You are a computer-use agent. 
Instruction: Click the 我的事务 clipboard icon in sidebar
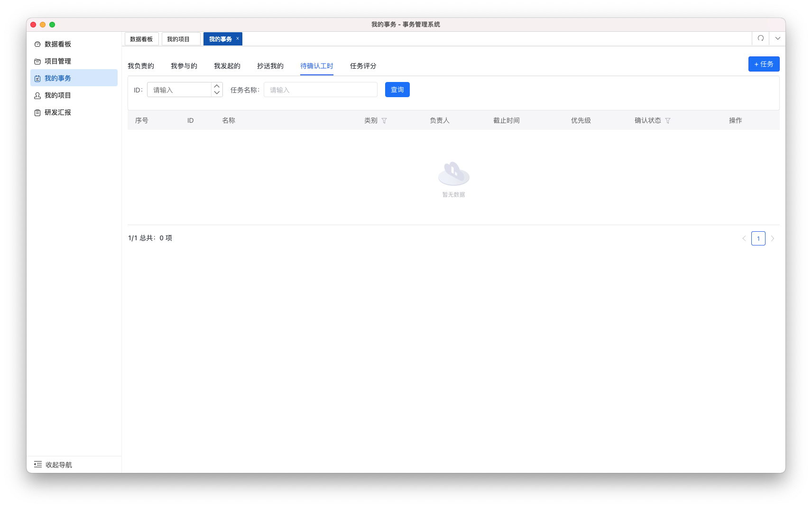click(x=37, y=78)
